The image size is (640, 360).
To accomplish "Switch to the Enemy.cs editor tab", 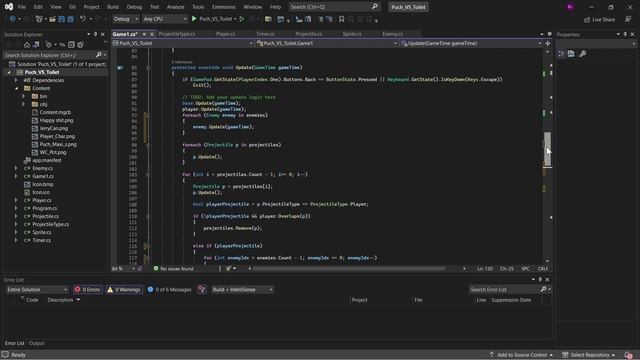I will pyautogui.click(x=392, y=34).
